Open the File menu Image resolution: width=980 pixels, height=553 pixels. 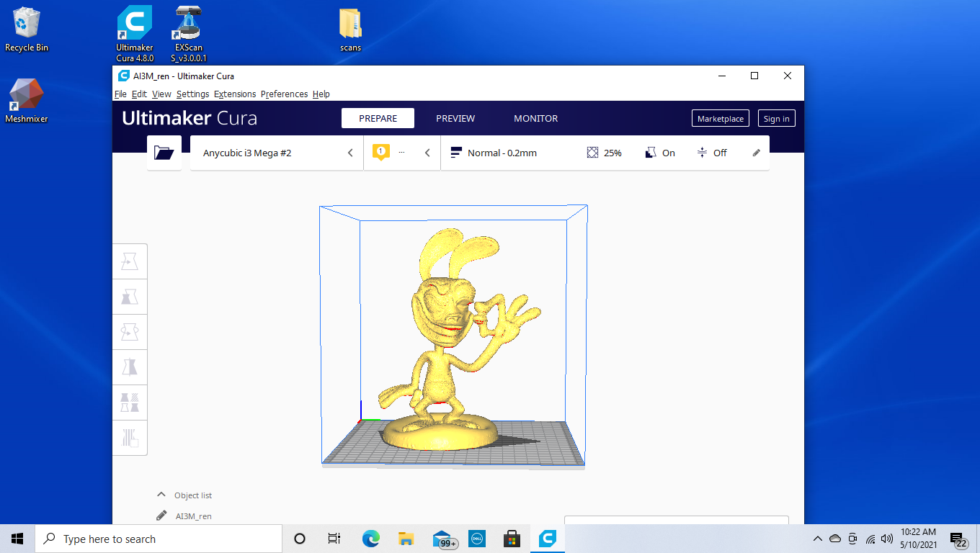tap(120, 94)
